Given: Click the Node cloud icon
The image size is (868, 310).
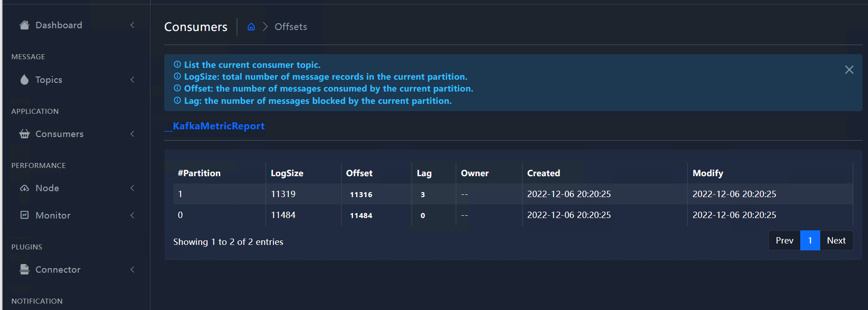Looking at the screenshot, I should tap(25, 188).
